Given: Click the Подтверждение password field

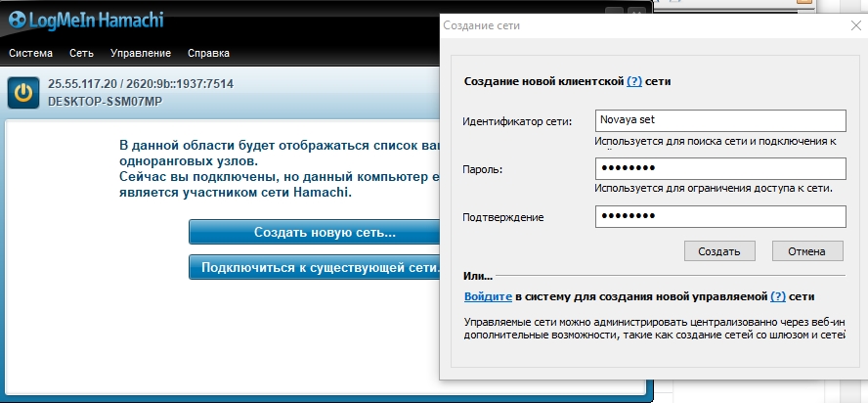Looking at the screenshot, I should click(x=720, y=216).
